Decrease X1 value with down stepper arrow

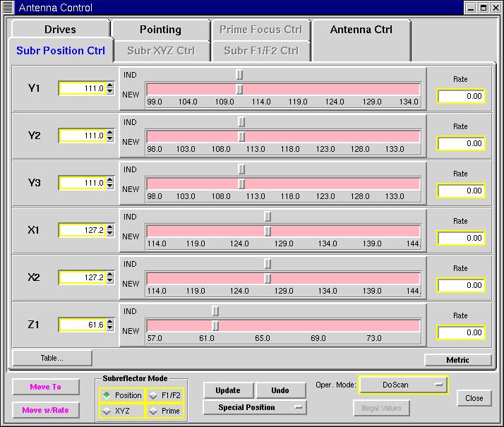[110, 233]
